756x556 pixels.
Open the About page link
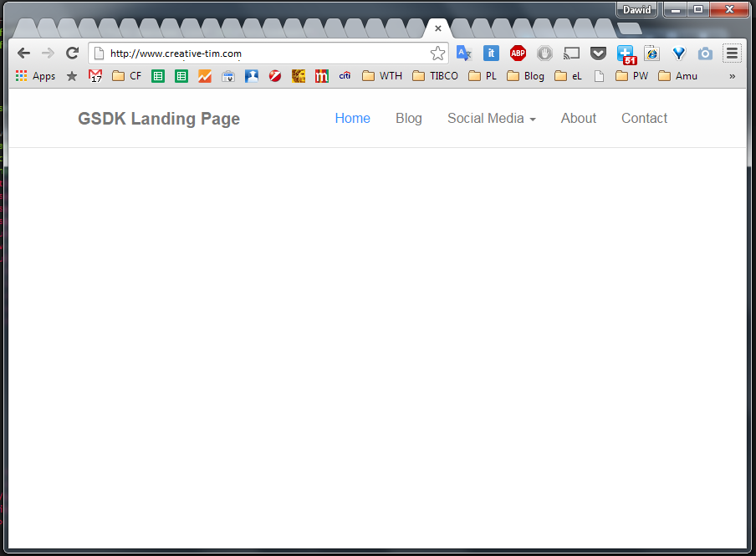coord(578,119)
